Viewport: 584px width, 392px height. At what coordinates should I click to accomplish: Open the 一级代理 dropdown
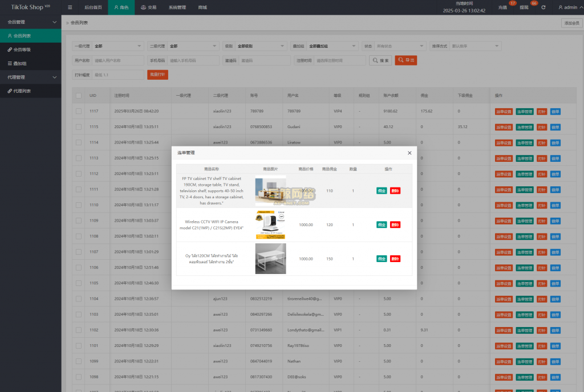118,46
